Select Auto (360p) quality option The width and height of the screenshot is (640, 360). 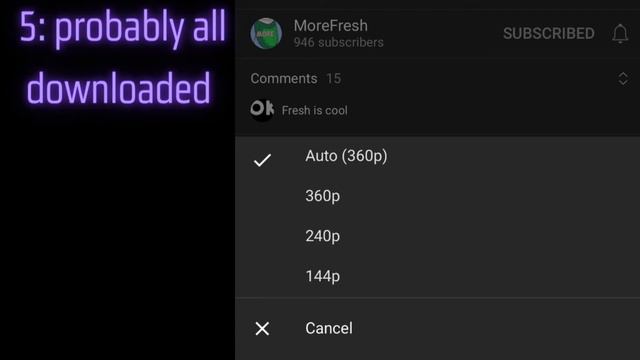(438, 156)
